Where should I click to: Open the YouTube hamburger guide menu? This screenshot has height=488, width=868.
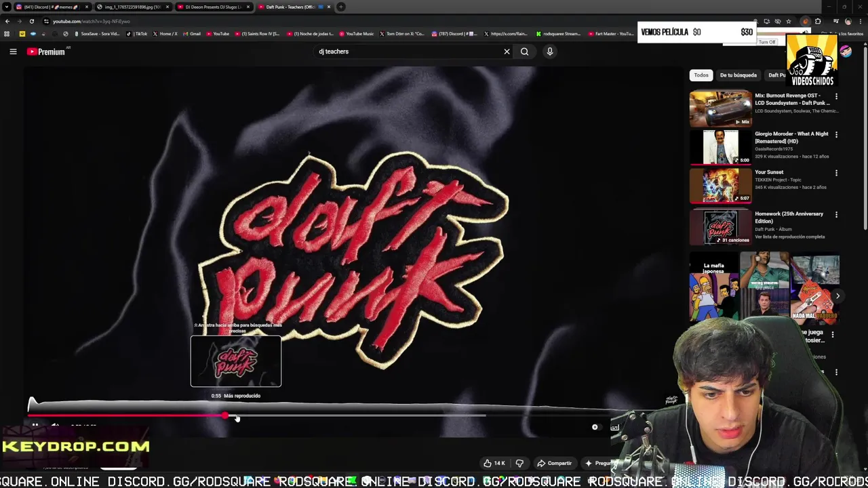(x=13, y=52)
